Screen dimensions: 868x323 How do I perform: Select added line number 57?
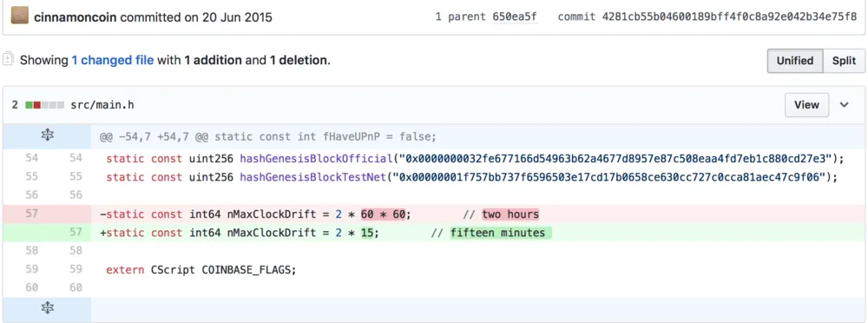76,233
